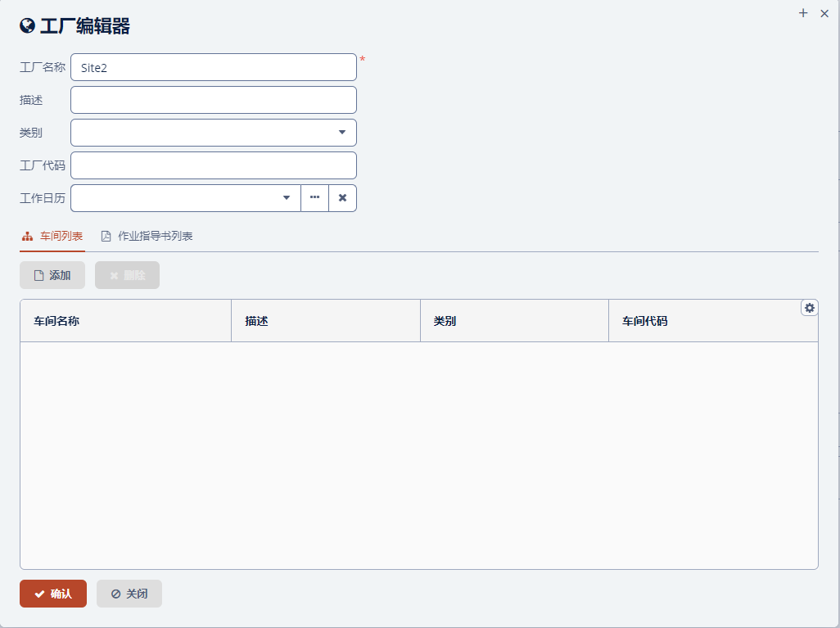The image size is (840, 628).
Task: Sort by the 车间名称 column header
Action: coord(56,321)
